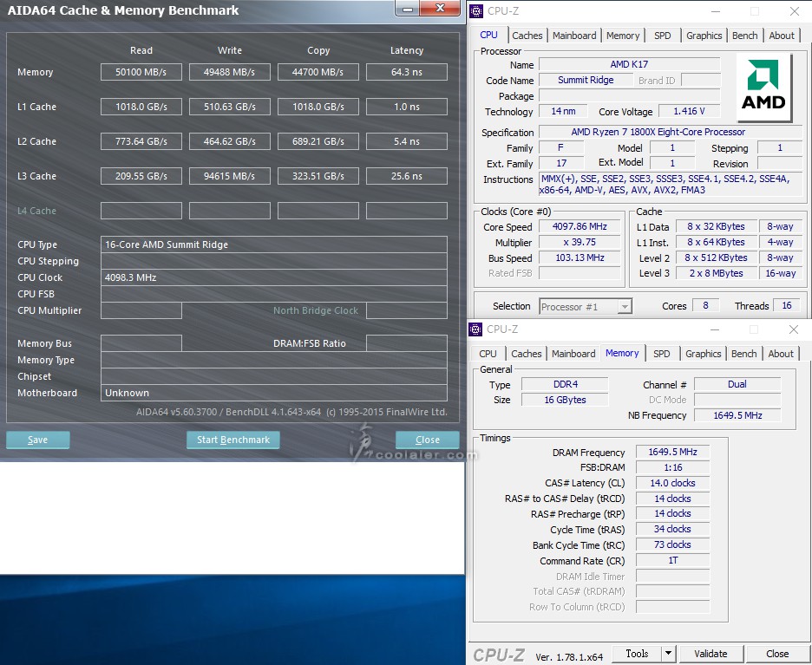Select CPU tab in top CPU-Z window
This screenshot has width=812, height=665.
click(488, 35)
